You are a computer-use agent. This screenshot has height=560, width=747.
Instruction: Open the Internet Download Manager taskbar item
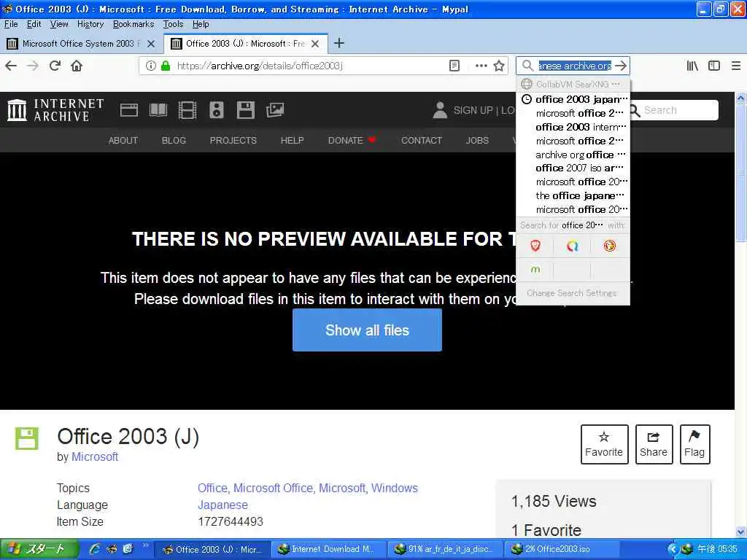coord(328,549)
